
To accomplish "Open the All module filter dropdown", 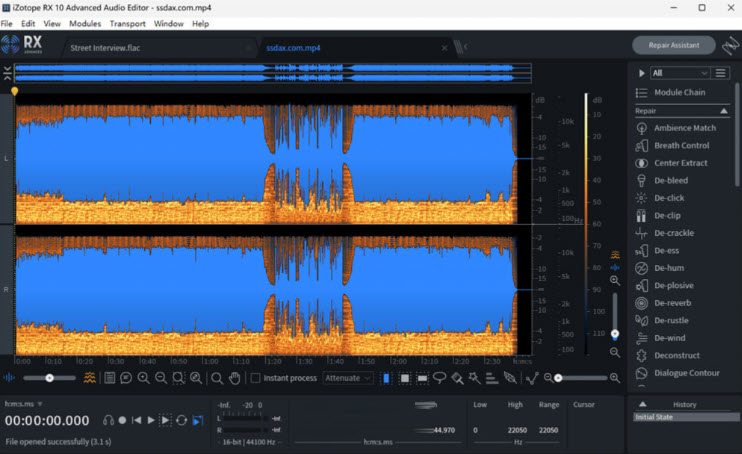I will coord(679,73).
